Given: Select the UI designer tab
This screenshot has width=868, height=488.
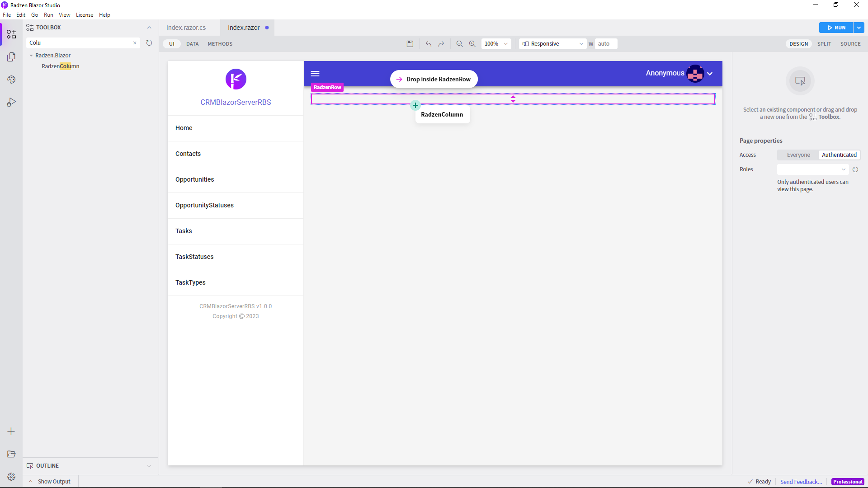Looking at the screenshot, I should click(x=172, y=44).
